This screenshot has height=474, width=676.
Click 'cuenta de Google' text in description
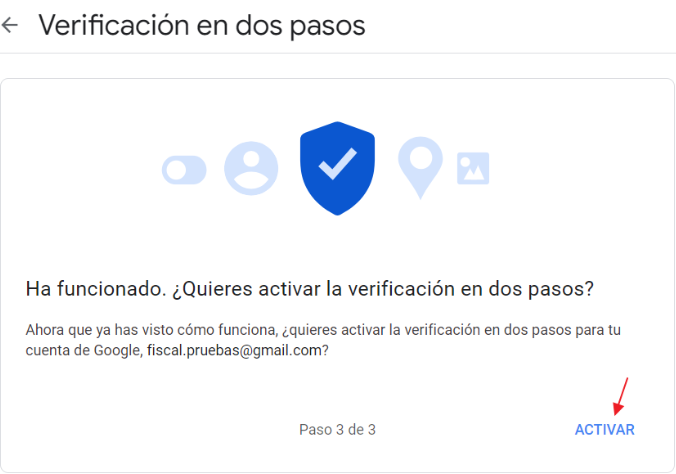[x=83, y=350]
